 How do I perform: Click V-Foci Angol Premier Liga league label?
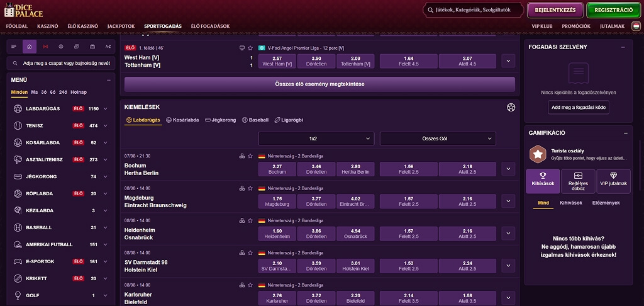306,48
